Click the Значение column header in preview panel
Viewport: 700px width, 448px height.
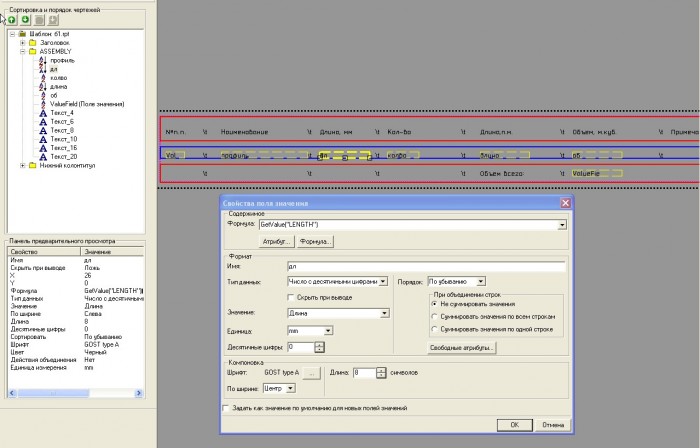pos(112,252)
